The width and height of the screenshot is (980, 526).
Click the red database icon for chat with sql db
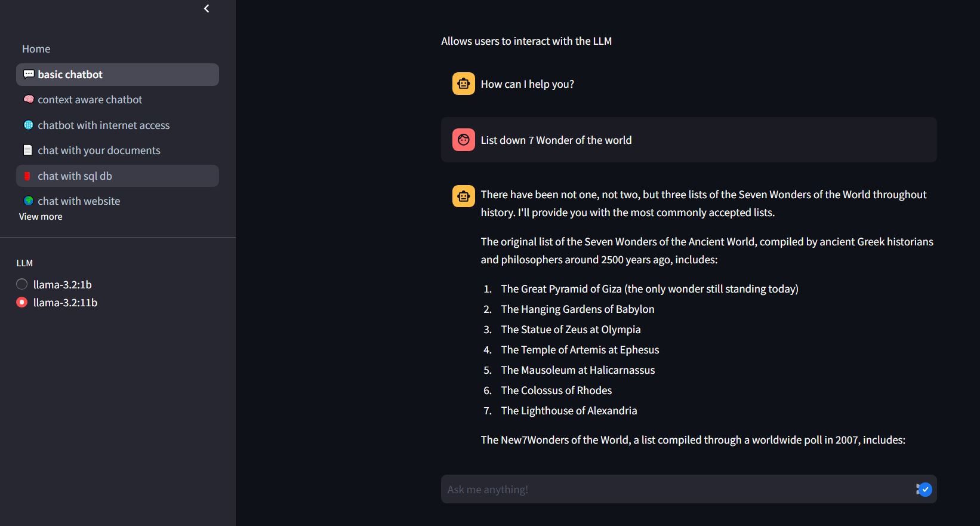pyautogui.click(x=27, y=176)
